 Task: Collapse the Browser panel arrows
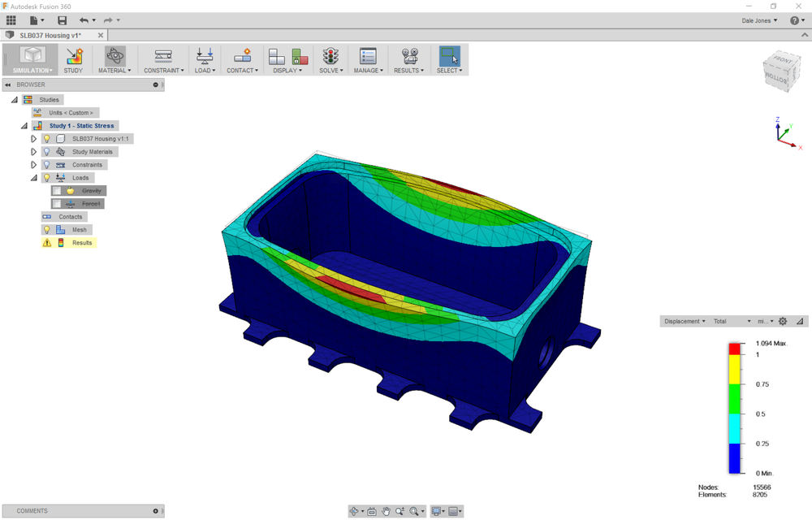(x=8, y=84)
